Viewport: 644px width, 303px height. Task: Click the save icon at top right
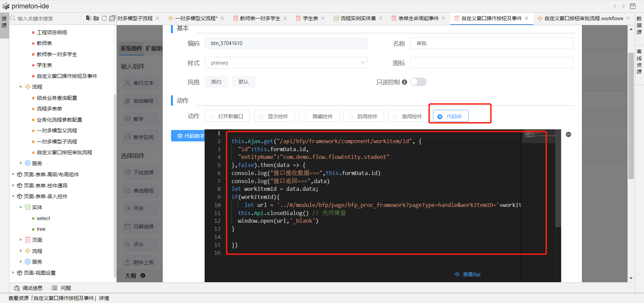click(x=633, y=6)
